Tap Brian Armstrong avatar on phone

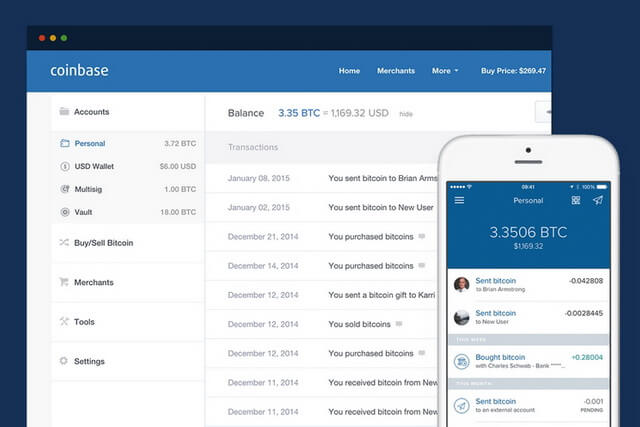462,285
